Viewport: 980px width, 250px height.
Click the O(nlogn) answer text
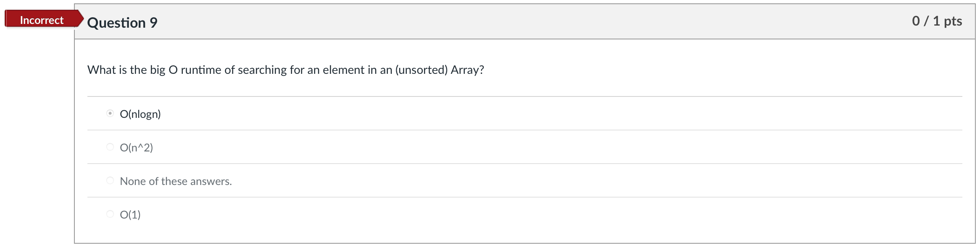pyautogui.click(x=140, y=113)
